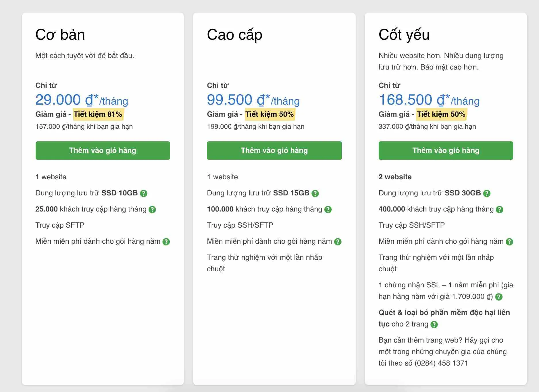Image resolution: width=539 pixels, height=392 pixels.
Task: Click the Cao cấp plan heading
Action: click(234, 35)
